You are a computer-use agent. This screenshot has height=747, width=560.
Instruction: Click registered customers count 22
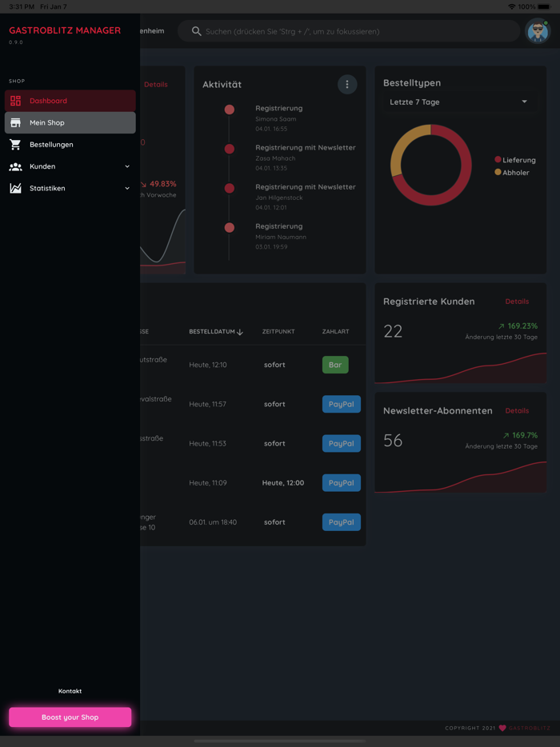[393, 331]
